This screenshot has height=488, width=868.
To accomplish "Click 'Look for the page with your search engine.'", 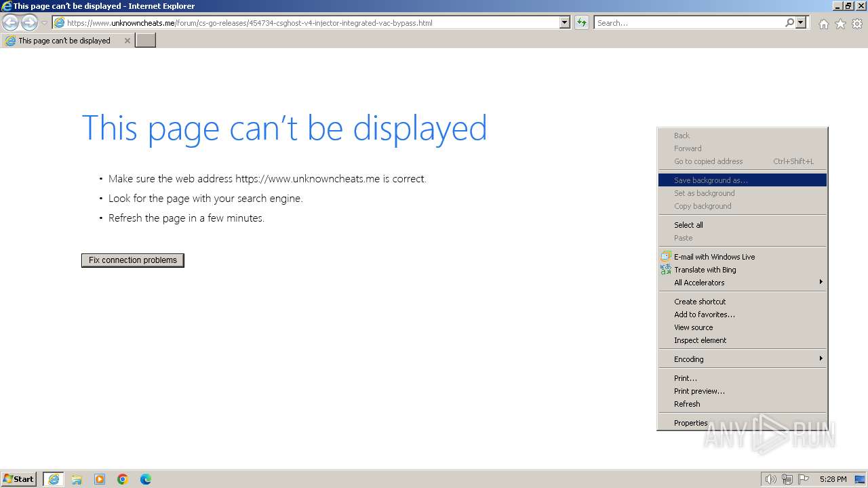I will pyautogui.click(x=205, y=199).
